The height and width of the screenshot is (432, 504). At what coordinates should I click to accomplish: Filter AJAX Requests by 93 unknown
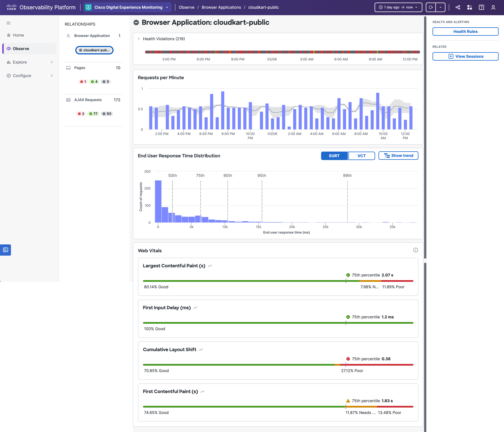coord(107,114)
